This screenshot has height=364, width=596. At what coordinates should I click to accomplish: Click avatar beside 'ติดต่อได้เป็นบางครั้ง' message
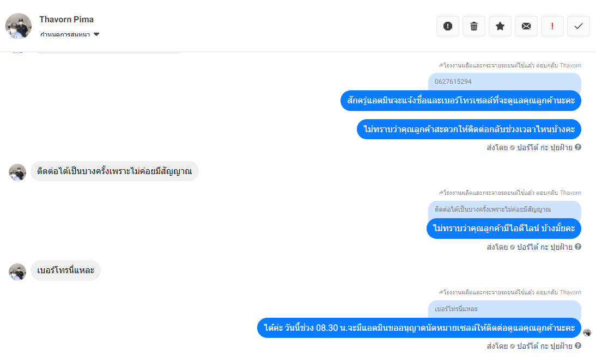pyautogui.click(x=17, y=172)
